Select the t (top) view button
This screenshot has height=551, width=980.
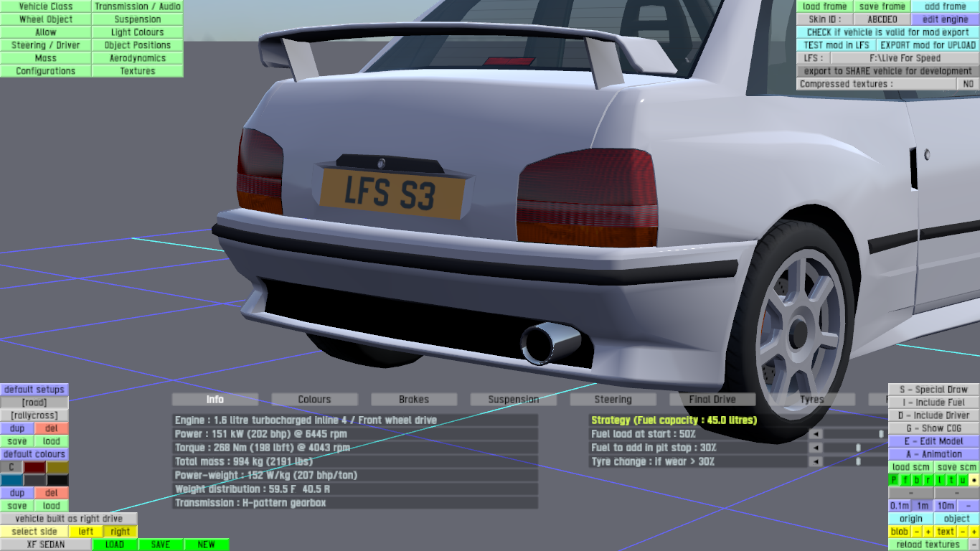[951, 480]
